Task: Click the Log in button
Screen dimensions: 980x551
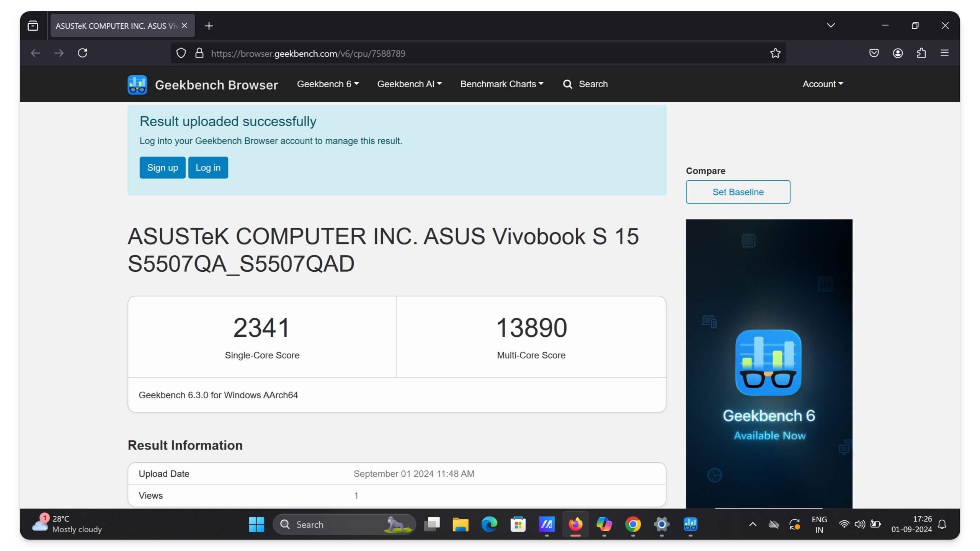Action: pos(208,167)
